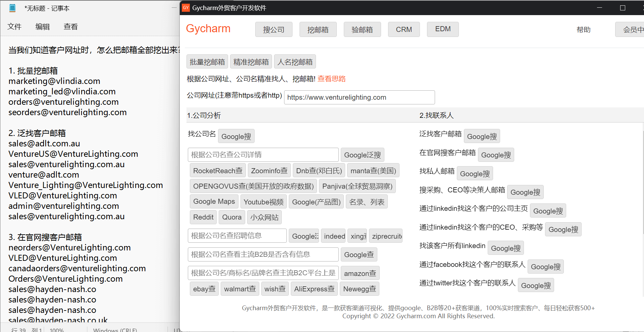Click Google搜 beside 泛找客户邮箱
The height and width of the screenshot is (332, 644).
[x=482, y=136]
